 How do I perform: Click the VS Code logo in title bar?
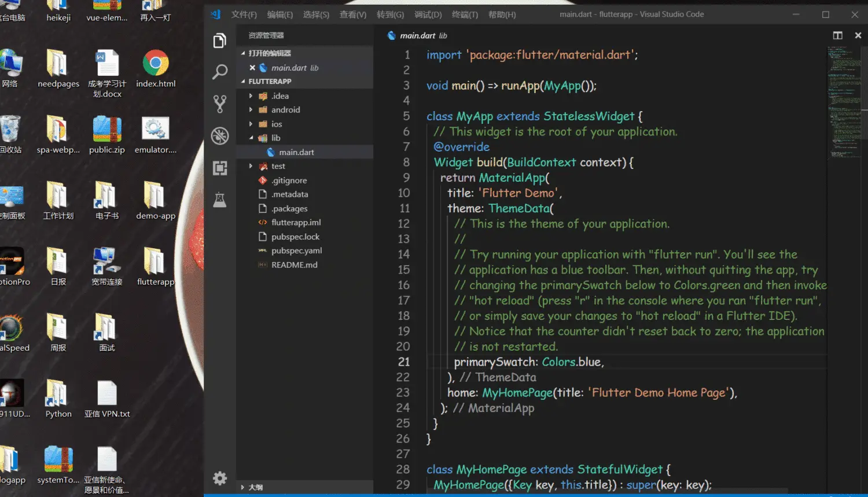[x=216, y=14]
